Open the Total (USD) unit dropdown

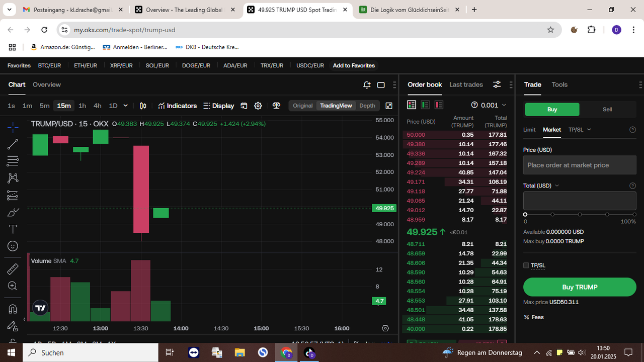541,186
